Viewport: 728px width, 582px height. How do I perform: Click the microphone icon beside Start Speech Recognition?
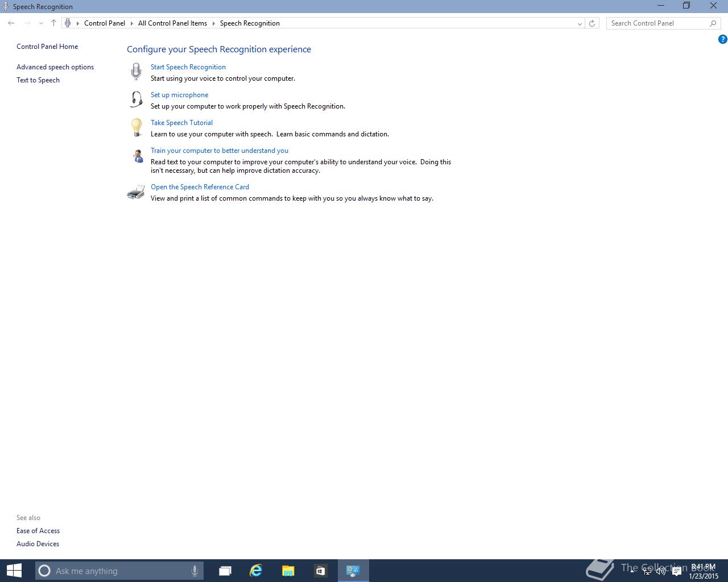136,72
